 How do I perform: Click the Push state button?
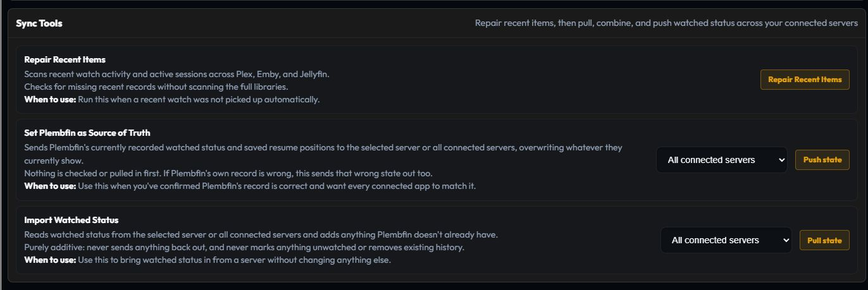(x=822, y=160)
